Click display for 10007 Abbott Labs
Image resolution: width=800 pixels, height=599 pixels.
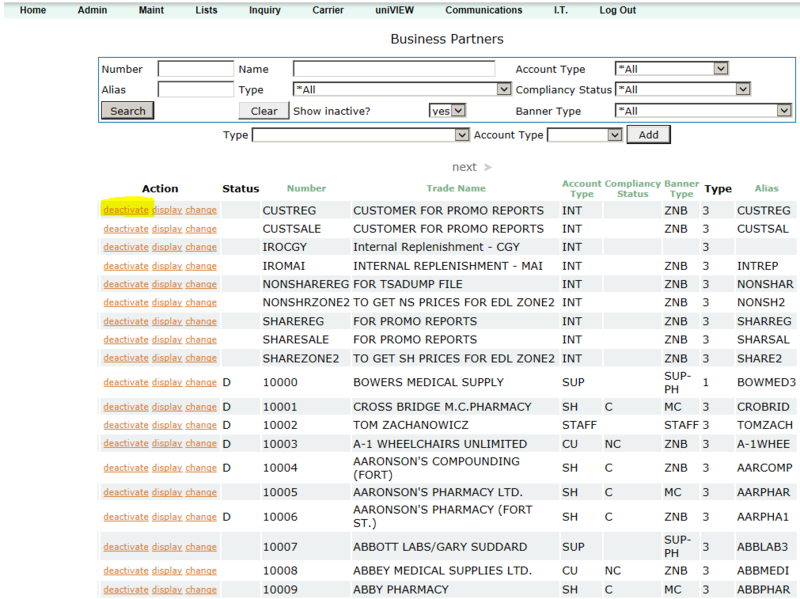167,547
